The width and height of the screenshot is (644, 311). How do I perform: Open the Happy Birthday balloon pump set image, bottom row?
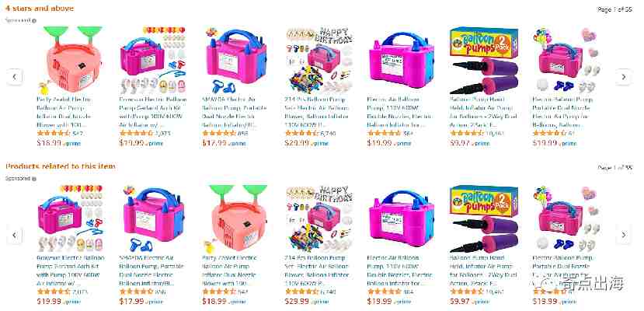pyautogui.click(x=319, y=218)
